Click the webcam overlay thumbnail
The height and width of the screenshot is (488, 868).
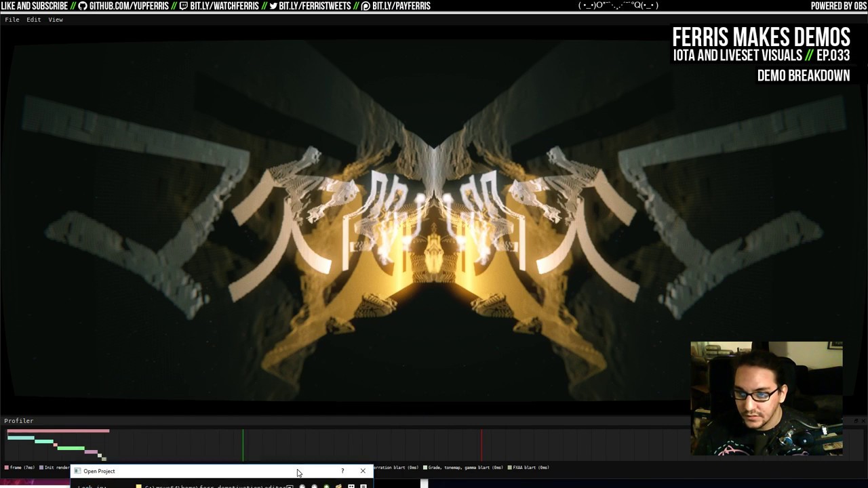tap(766, 399)
